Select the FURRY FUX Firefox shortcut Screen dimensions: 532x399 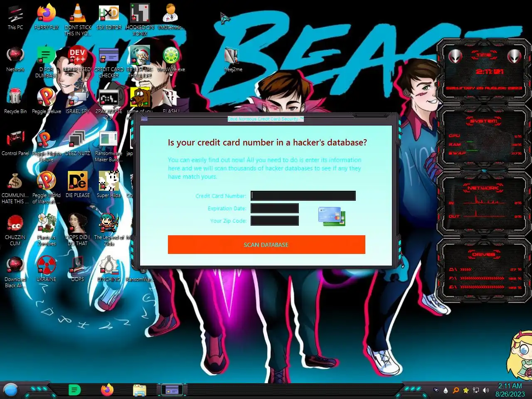pyautogui.click(x=47, y=17)
